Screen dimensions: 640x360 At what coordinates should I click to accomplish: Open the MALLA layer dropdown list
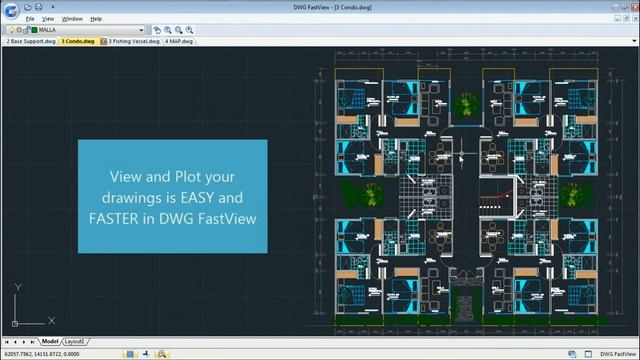[141, 30]
